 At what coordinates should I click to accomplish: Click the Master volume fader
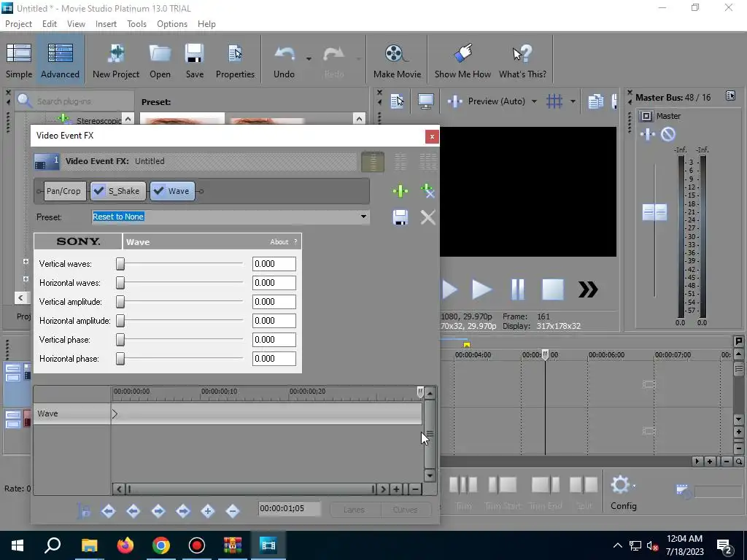pyautogui.click(x=654, y=212)
